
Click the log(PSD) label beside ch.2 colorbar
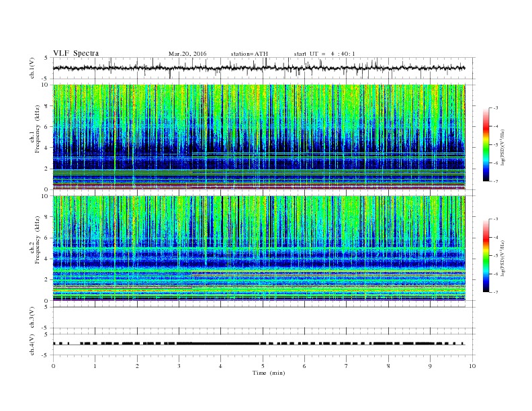tap(502, 258)
